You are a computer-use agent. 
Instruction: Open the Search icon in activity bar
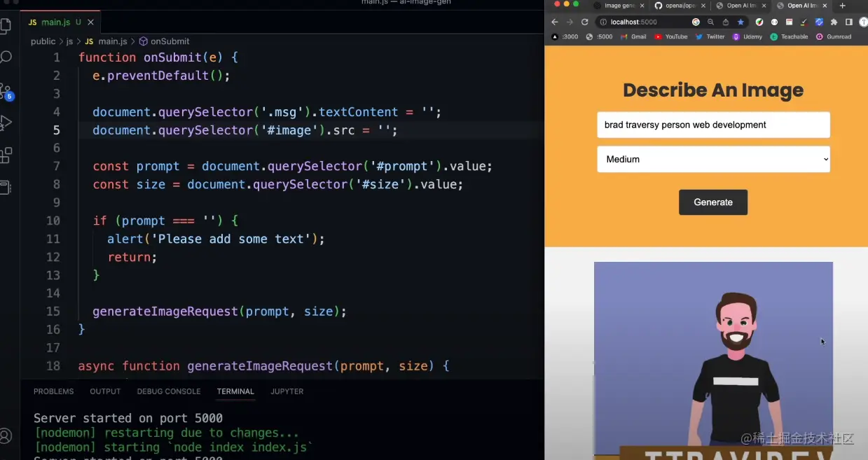(x=6, y=57)
